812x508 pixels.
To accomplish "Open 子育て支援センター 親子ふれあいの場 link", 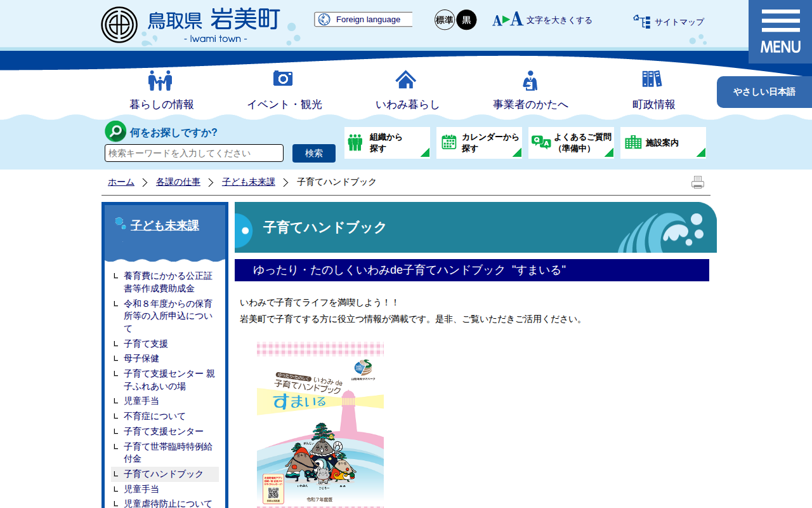I will click(x=169, y=380).
